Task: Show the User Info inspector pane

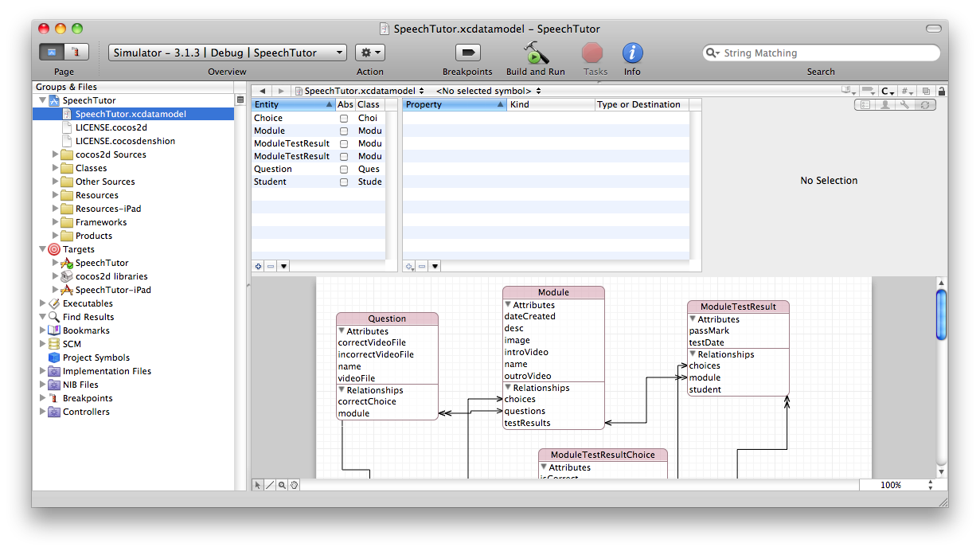Action: (x=884, y=104)
